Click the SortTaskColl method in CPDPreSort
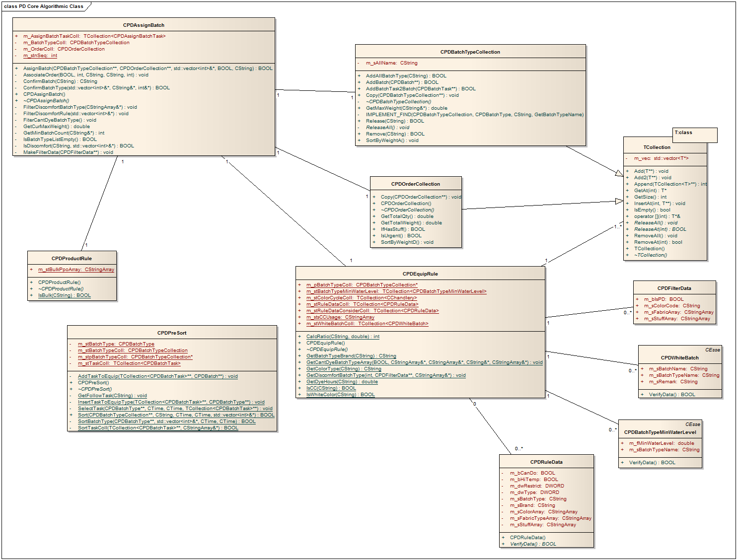 click(158, 428)
